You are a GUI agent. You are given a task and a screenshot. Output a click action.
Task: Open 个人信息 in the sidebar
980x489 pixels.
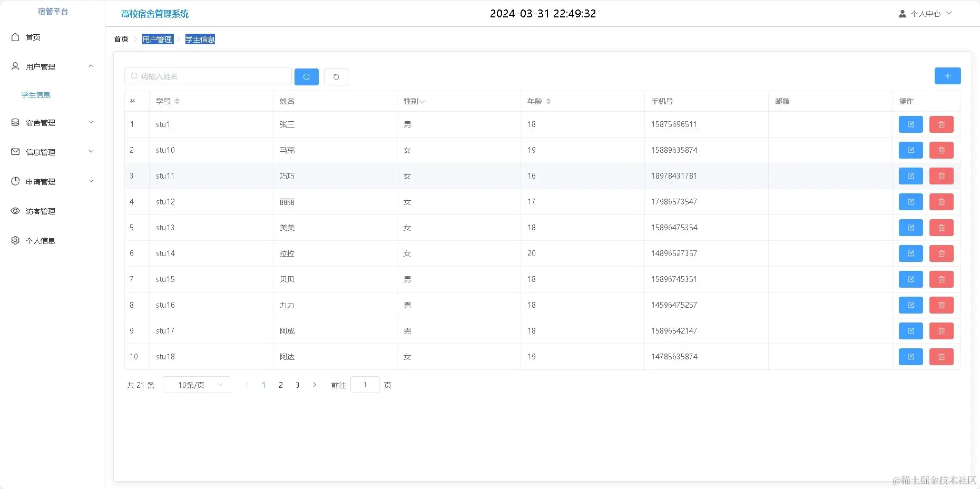53,241
